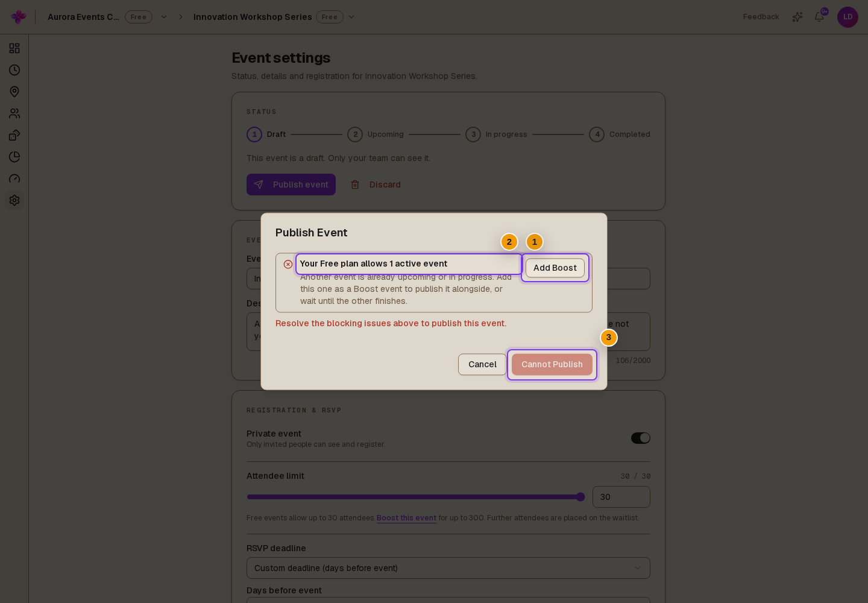
Task: Click the Add Boost button
Action: pos(555,268)
